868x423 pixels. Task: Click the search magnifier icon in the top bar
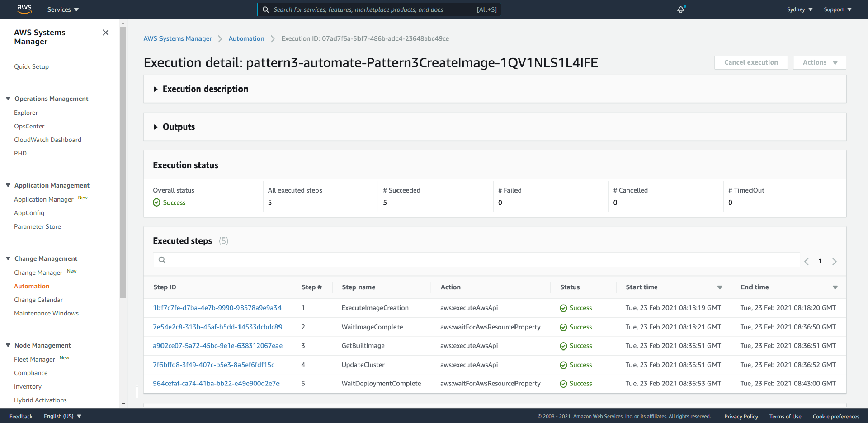coord(265,9)
